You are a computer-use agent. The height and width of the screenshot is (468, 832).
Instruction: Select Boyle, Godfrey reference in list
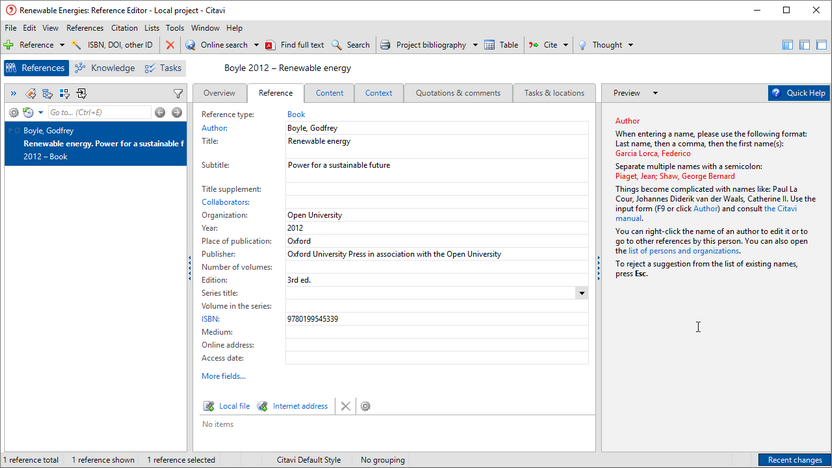click(96, 144)
